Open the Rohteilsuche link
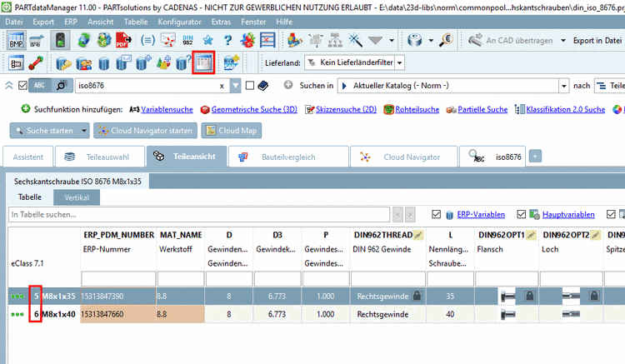 (x=417, y=109)
